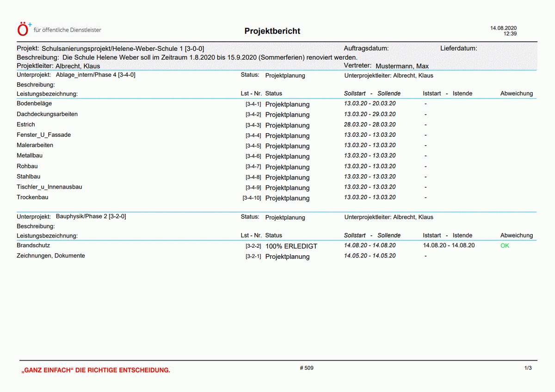Click the page indicator 1/3
Screen dimensions: 555x392
(x=528, y=368)
